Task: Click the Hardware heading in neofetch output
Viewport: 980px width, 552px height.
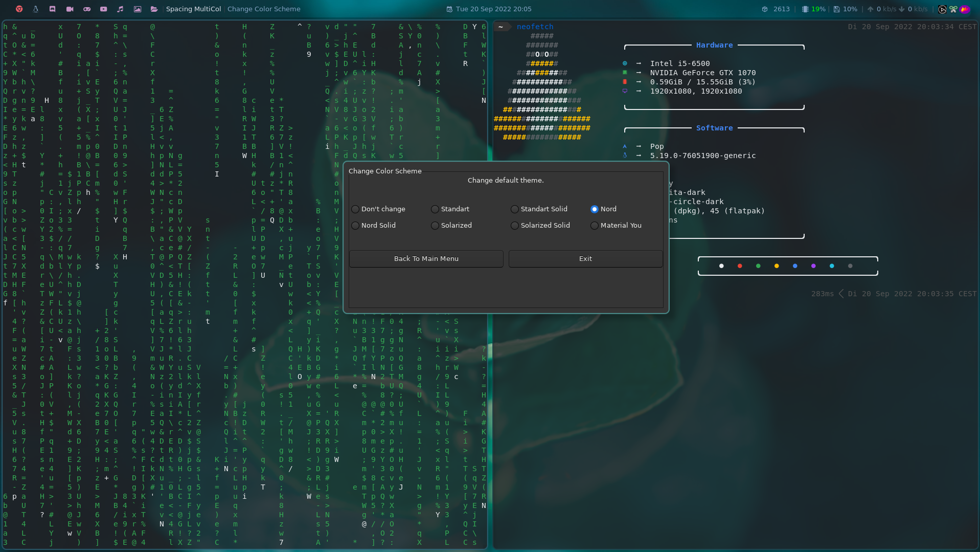Action: pos(714,45)
